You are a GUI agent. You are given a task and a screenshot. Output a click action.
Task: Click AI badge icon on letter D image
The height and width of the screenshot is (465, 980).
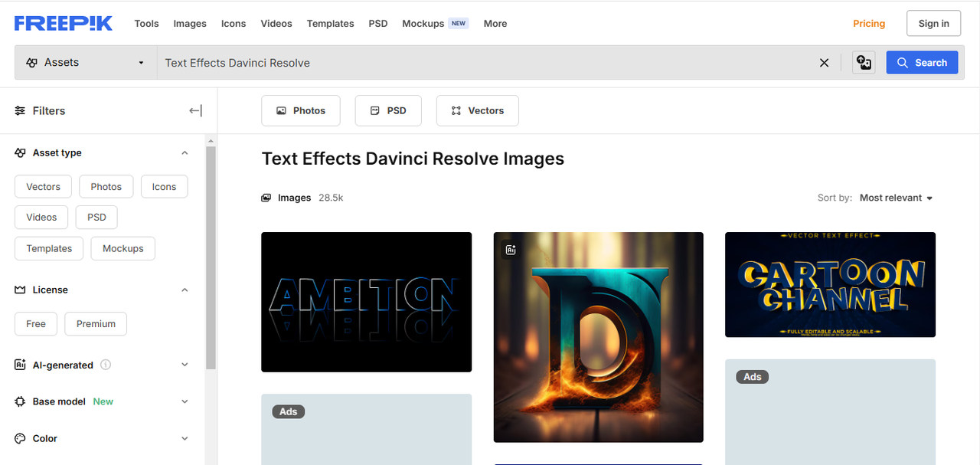pyautogui.click(x=511, y=250)
